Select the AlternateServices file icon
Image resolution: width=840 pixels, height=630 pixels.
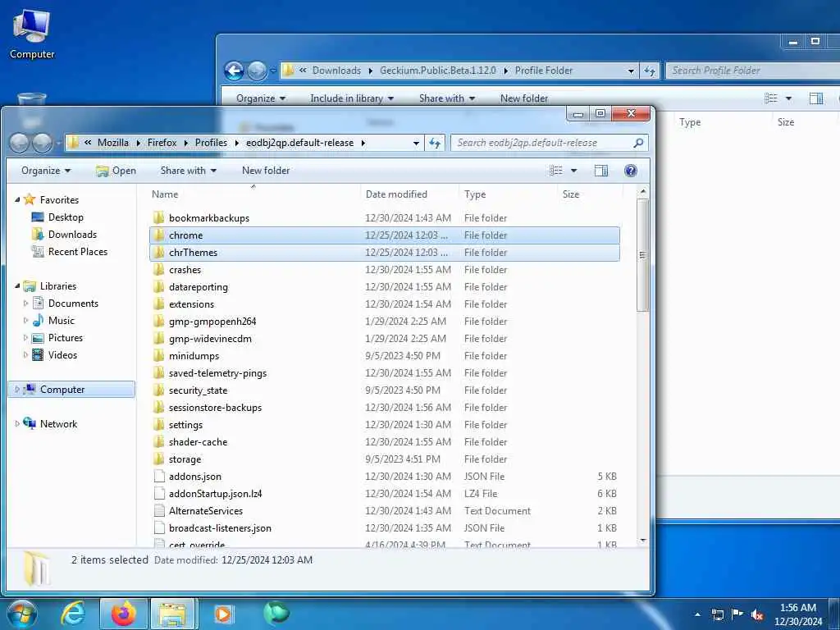tap(158, 510)
